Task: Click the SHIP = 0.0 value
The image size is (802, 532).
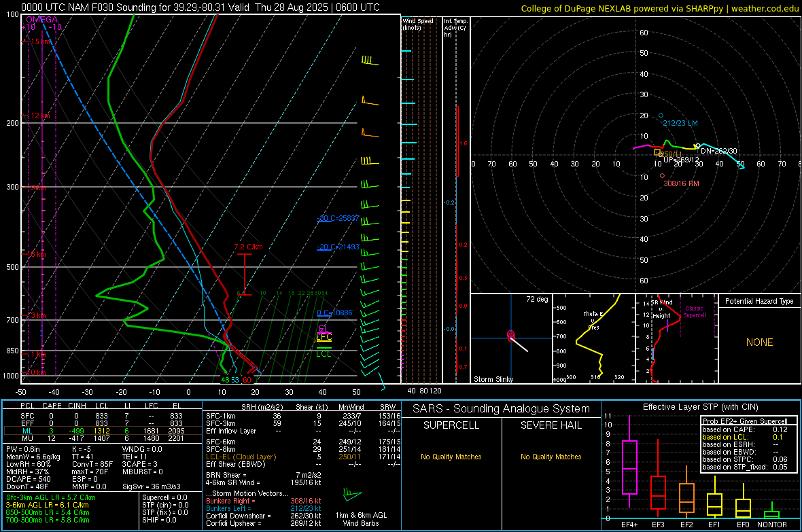Action: click(x=159, y=520)
